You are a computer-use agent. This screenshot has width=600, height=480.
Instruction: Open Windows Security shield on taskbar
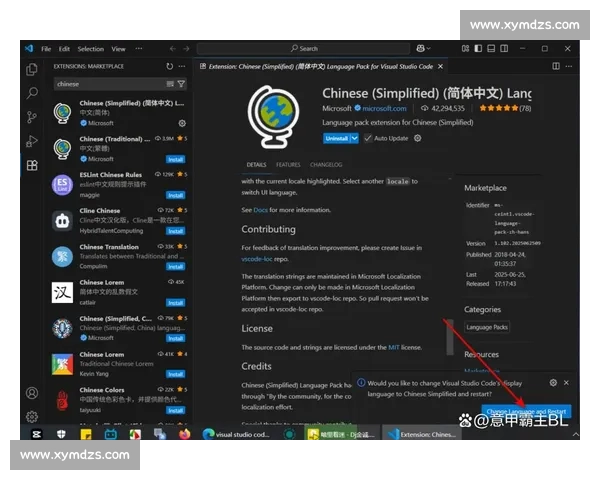[x=61, y=434]
